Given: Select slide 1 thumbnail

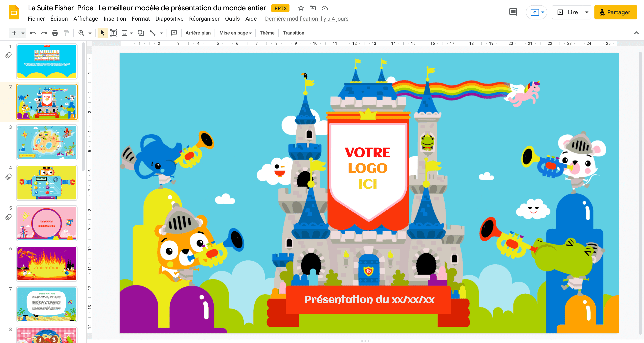Looking at the screenshot, I should [x=47, y=61].
